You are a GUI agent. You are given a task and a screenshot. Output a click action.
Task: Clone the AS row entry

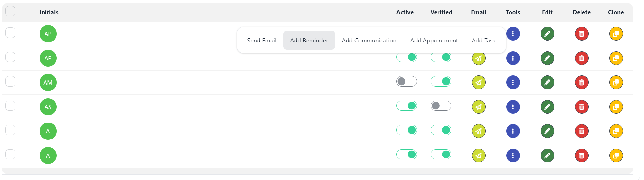(x=616, y=107)
